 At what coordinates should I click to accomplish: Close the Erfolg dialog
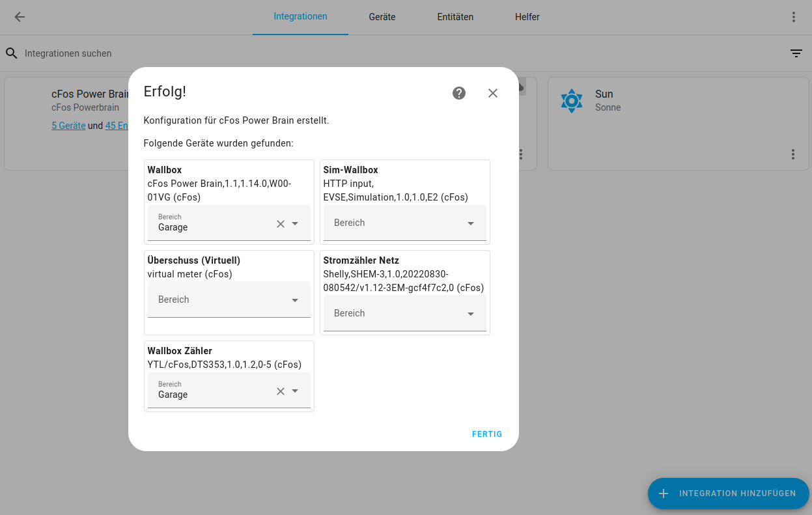493,93
